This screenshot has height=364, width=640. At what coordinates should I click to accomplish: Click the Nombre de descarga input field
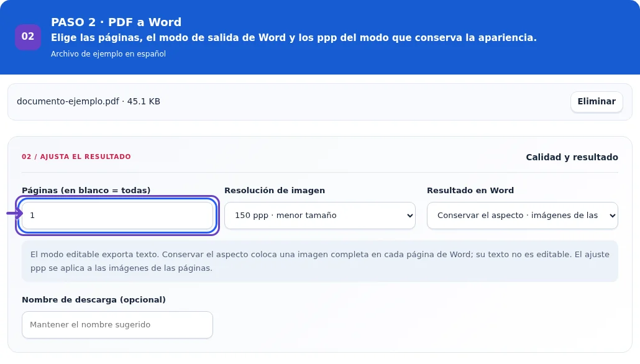[117, 325]
